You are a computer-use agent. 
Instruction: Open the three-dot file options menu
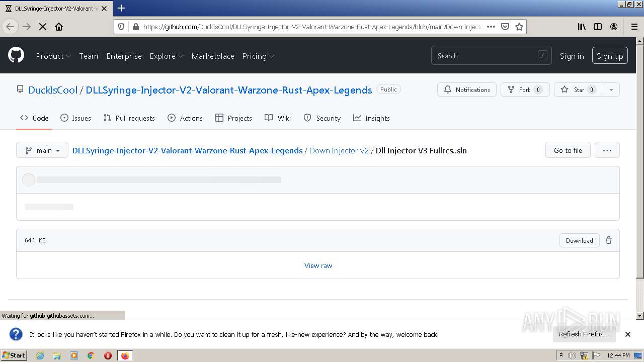click(x=607, y=150)
